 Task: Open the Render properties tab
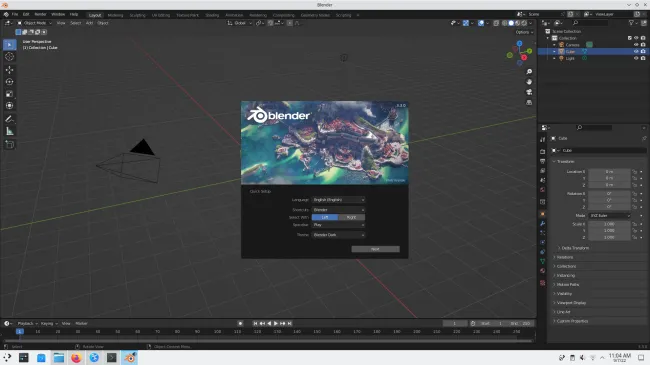[x=543, y=152]
